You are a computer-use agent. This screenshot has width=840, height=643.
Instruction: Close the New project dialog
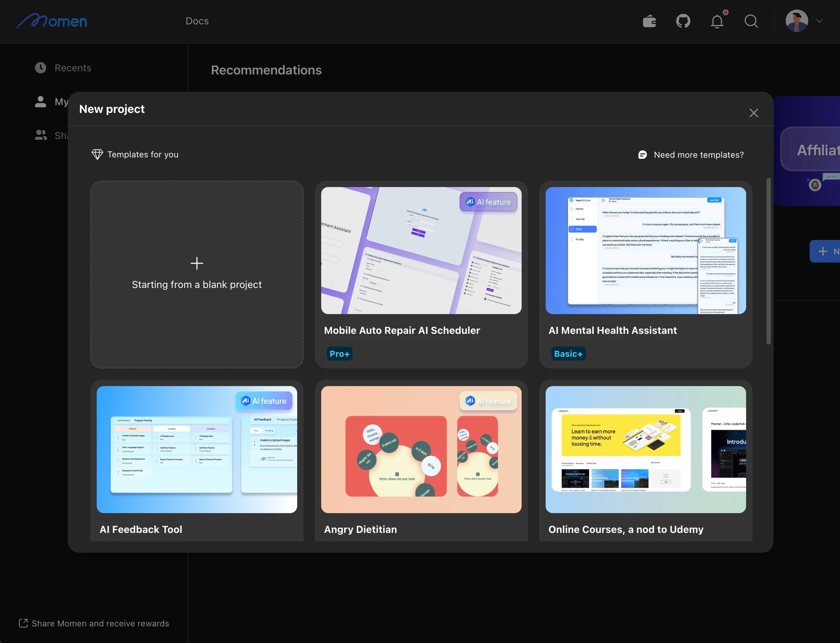754,113
